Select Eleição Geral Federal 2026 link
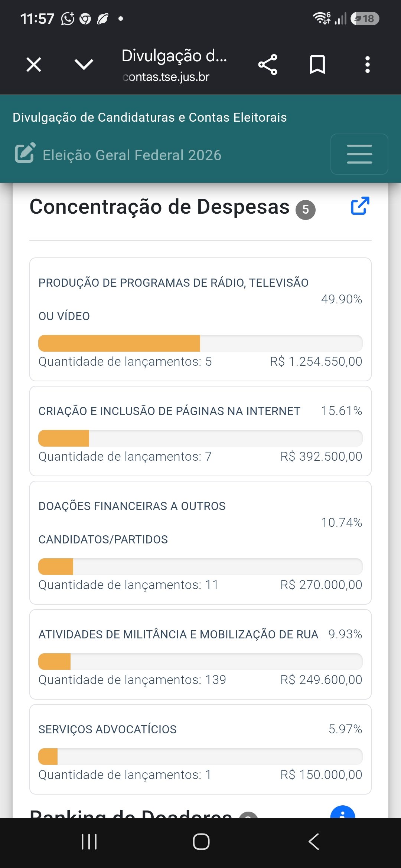The height and width of the screenshot is (868, 401). [x=132, y=155]
